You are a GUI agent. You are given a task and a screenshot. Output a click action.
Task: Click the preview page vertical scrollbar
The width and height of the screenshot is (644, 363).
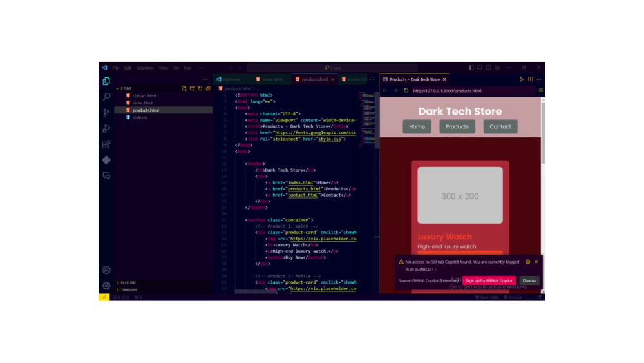[543, 132]
